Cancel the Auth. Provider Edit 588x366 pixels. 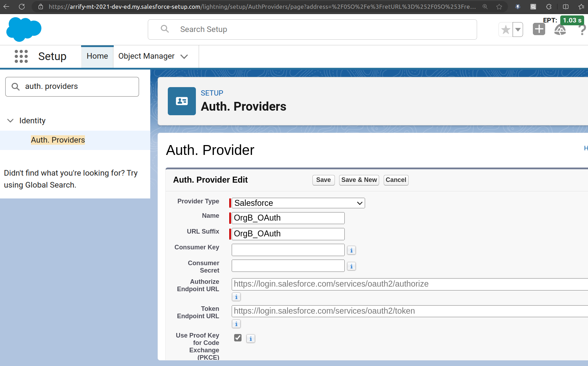click(396, 180)
